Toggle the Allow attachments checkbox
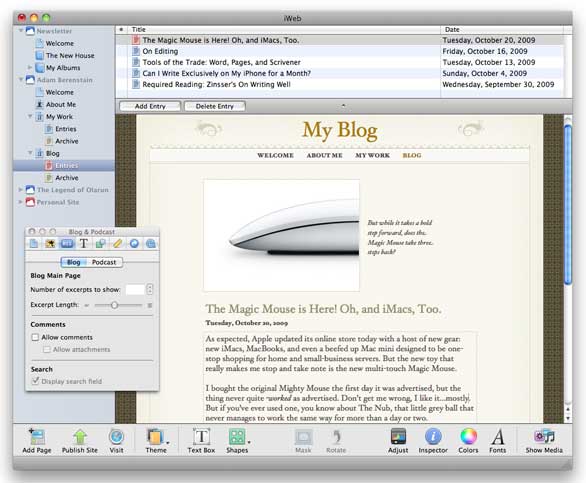 (x=47, y=350)
